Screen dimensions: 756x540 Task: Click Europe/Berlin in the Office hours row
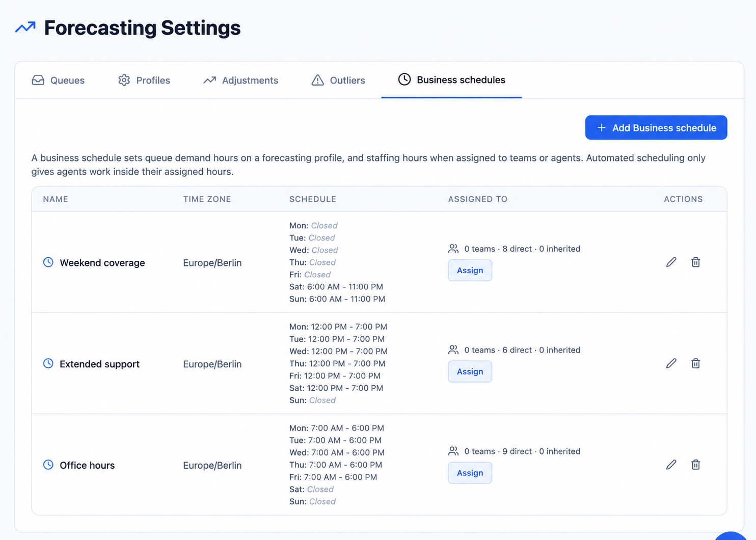click(x=212, y=466)
